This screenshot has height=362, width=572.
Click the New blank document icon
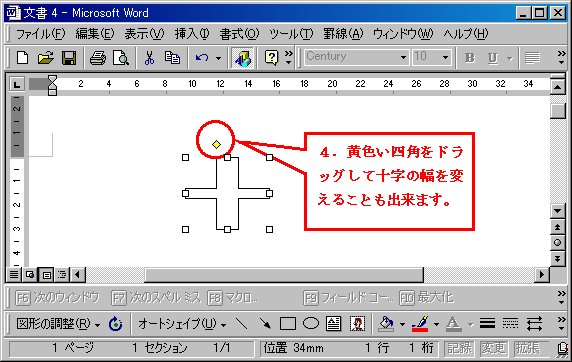[23, 58]
